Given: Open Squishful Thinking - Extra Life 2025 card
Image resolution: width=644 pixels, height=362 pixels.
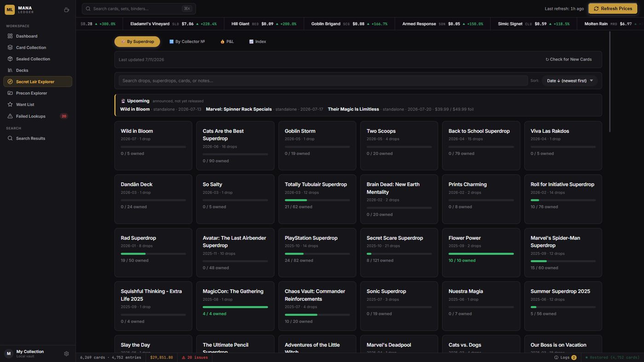Looking at the screenshot, I should [x=153, y=306].
